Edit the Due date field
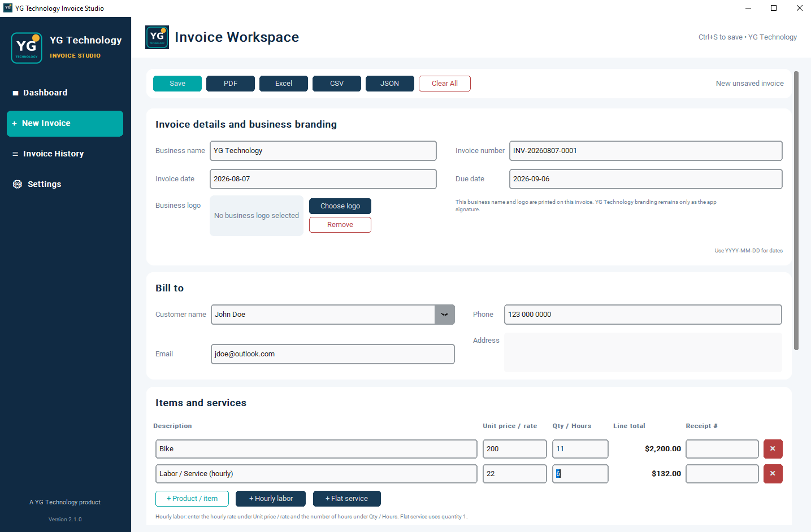811x532 pixels. pos(646,179)
